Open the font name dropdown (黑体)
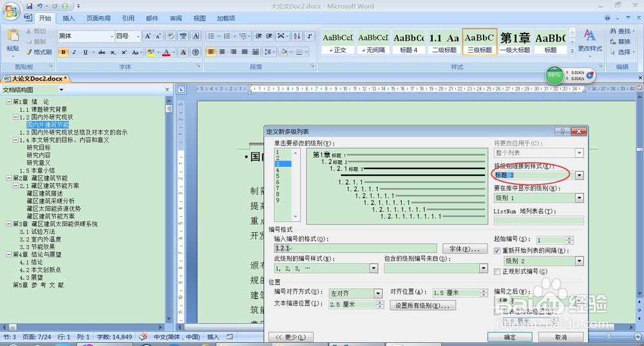This screenshot has height=346, width=644. pyautogui.click(x=111, y=36)
